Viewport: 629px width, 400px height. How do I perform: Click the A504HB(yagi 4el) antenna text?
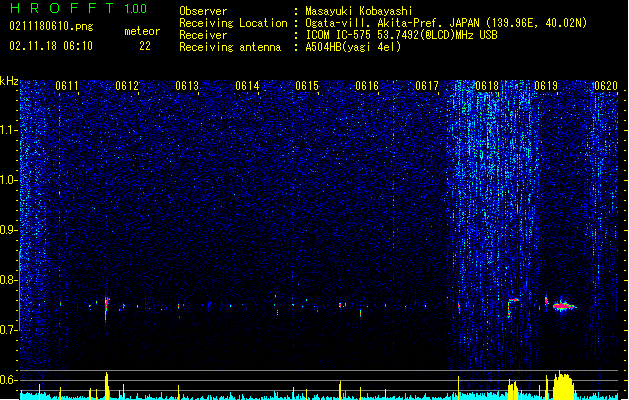pos(353,47)
